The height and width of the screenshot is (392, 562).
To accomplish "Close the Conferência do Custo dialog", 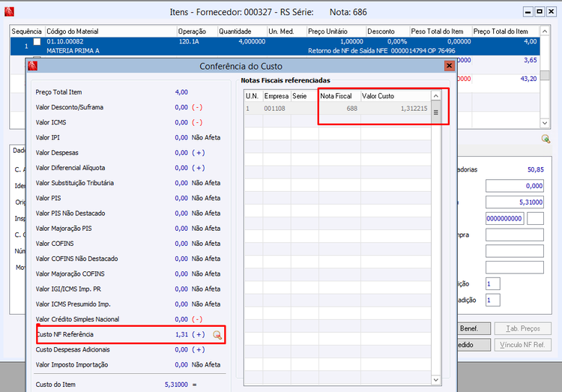I will (450, 66).
